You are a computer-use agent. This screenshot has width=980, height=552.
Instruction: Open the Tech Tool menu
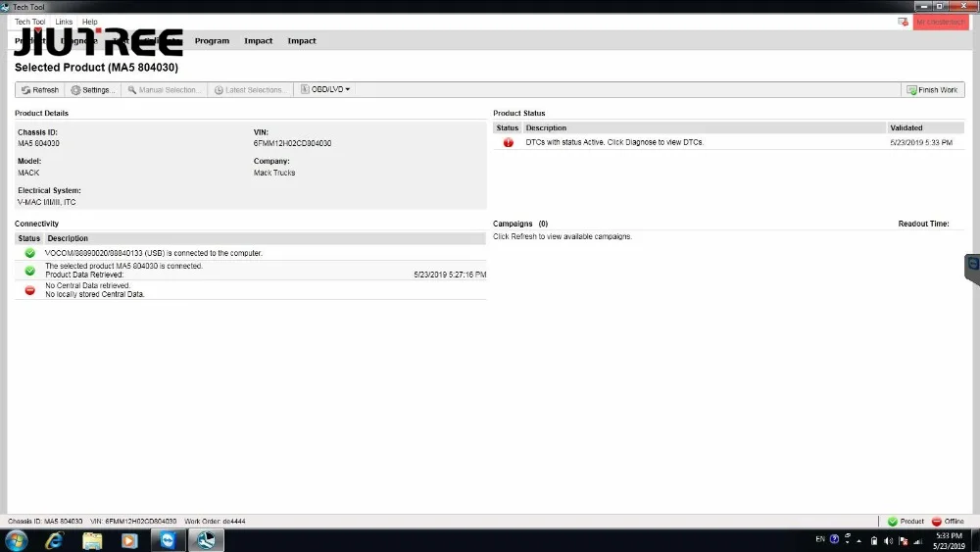(x=29, y=22)
